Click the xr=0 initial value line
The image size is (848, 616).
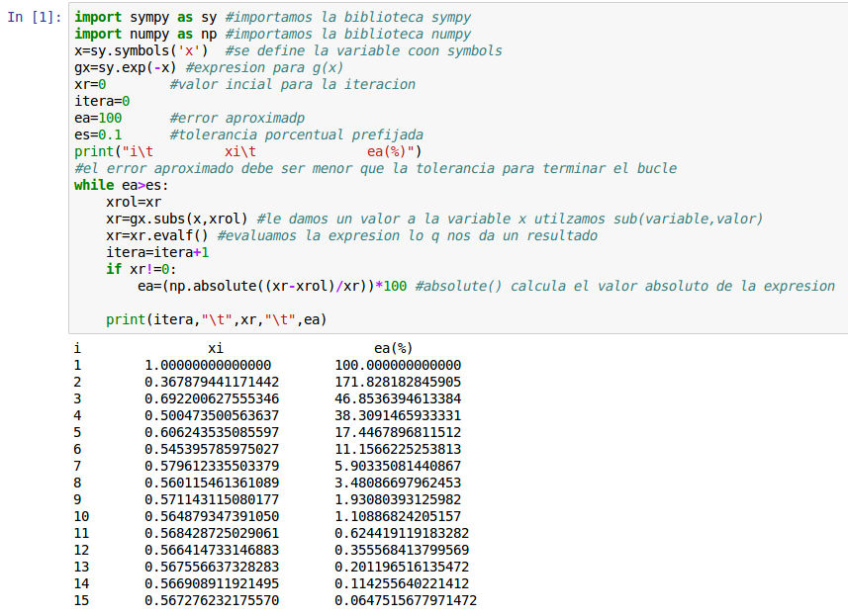[89, 83]
